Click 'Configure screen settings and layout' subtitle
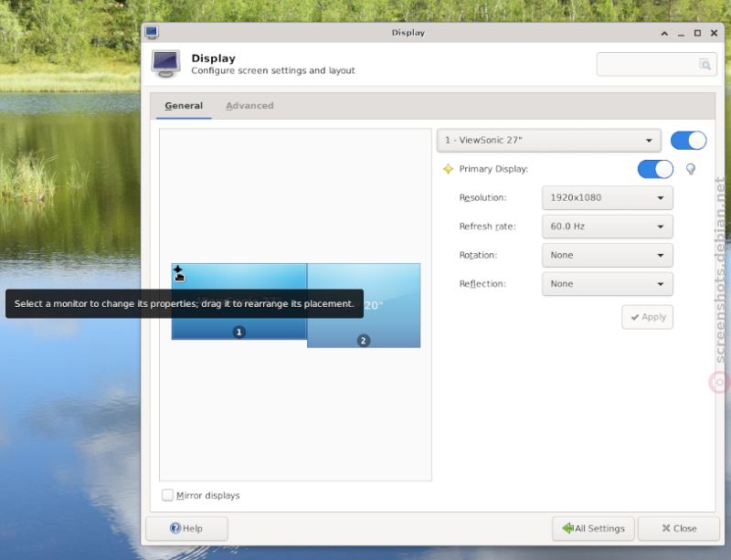 [x=272, y=71]
